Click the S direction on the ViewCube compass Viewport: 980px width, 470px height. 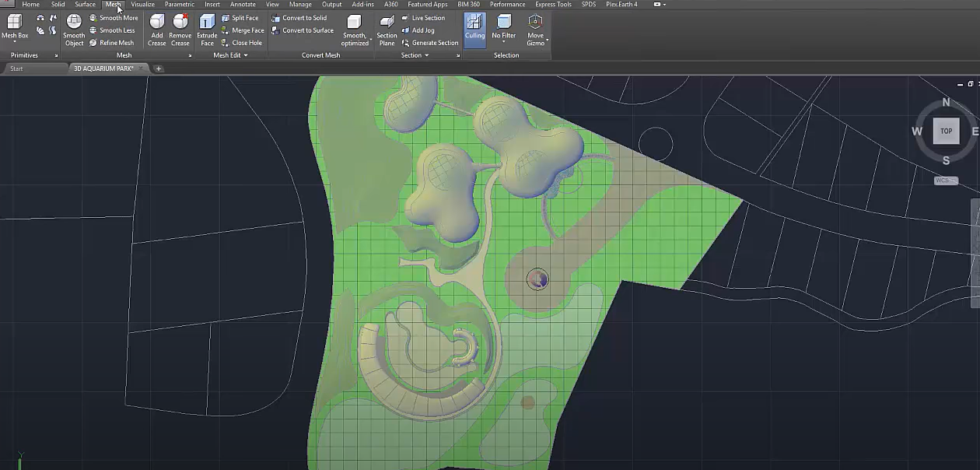click(946, 161)
